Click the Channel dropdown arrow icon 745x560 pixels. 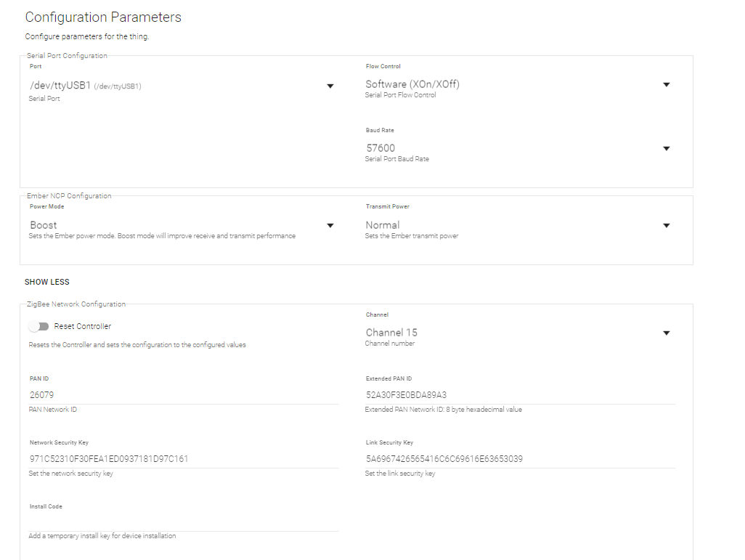tap(666, 333)
